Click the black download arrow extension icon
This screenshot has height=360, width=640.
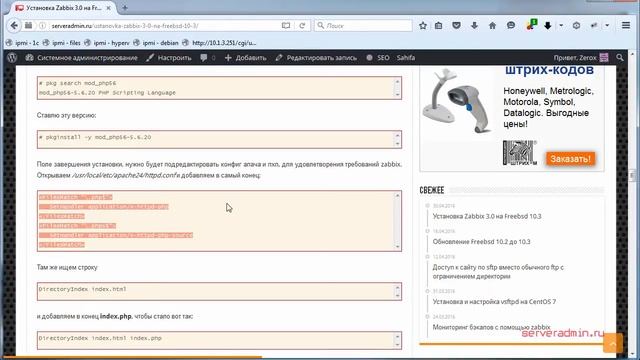pyautogui.click(x=548, y=25)
